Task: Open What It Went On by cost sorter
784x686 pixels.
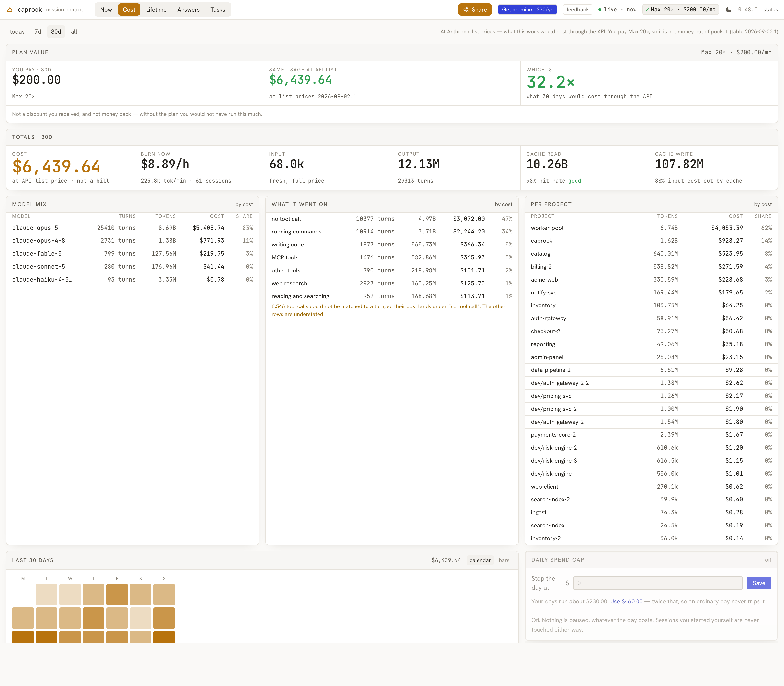Action: pyautogui.click(x=503, y=204)
